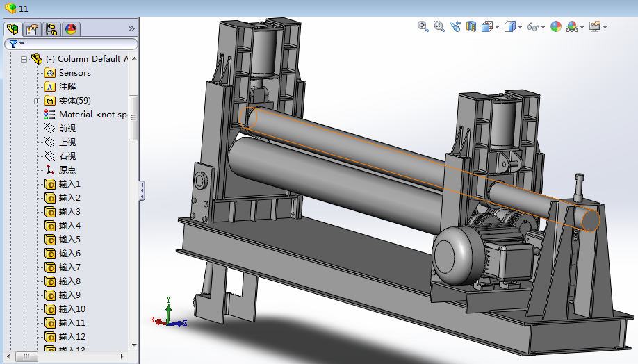Collapse the left panel via splitter handle

[x=142, y=191]
